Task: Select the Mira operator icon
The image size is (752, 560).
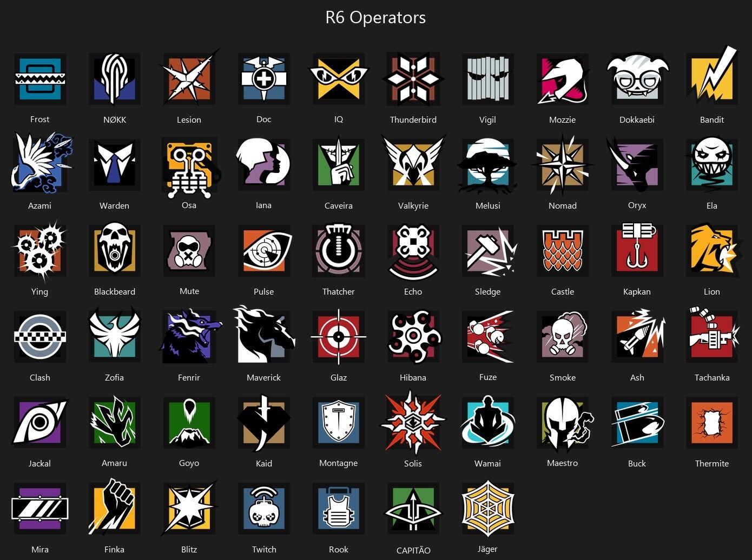Action: point(40,509)
